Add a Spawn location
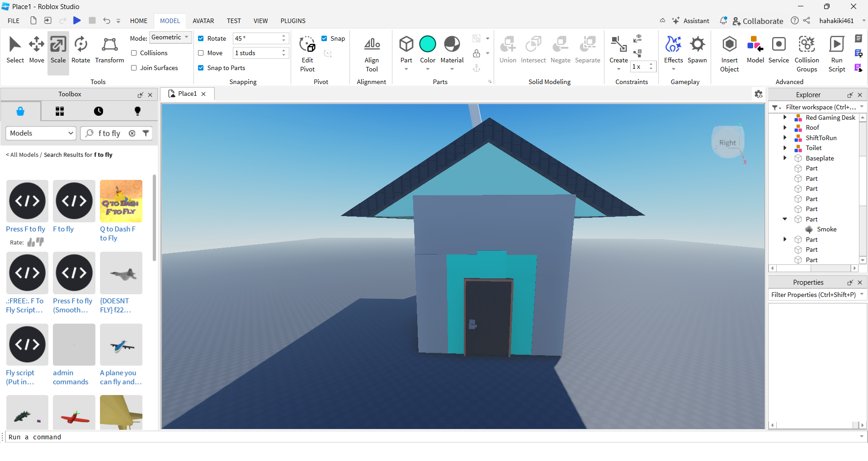The width and height of the screenshot is (868, 461). pos(697,50)
